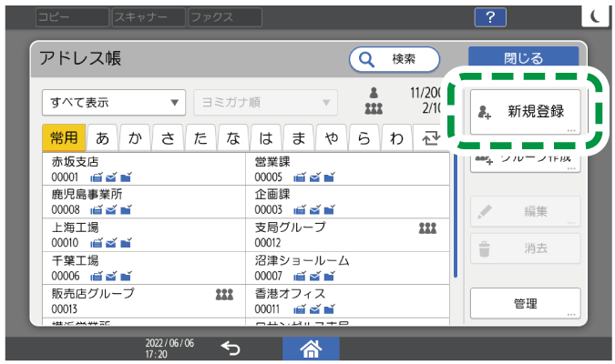The width and height of the screenshot is (615, 364).
Task: Open help with the question mark icon
Action: click(x=490, y=16)
